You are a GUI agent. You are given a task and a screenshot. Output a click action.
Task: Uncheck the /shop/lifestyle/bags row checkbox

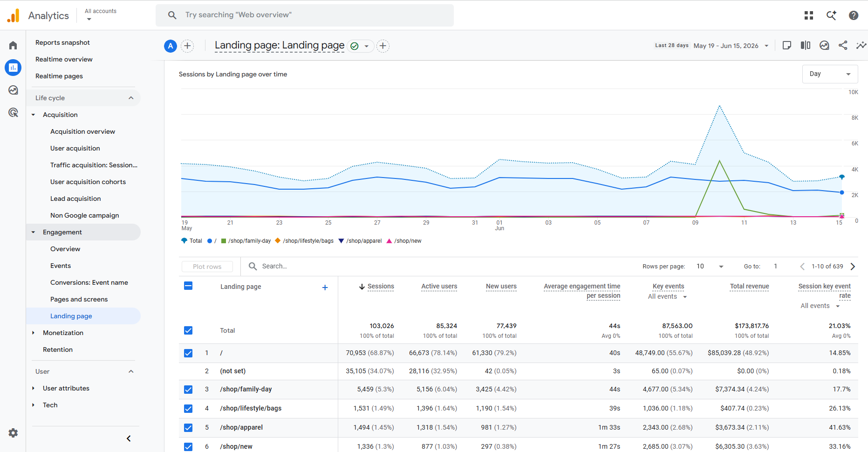[188, 409]
